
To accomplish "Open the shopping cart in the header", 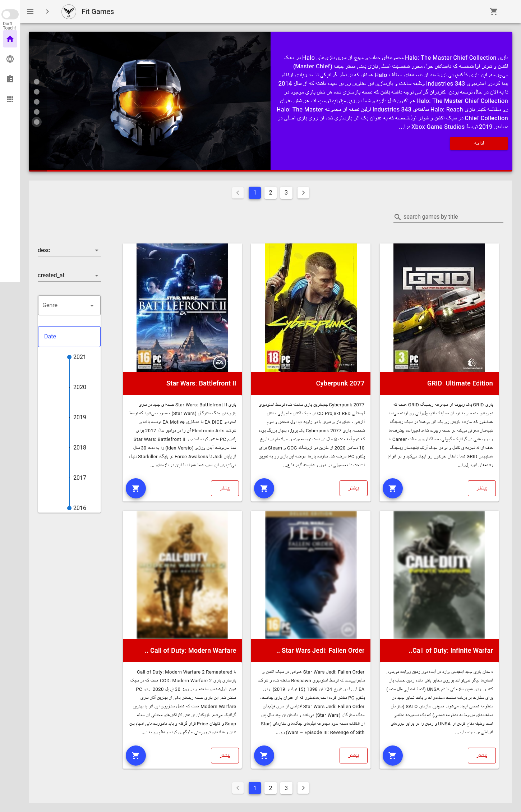I will [x=494, y=12].
